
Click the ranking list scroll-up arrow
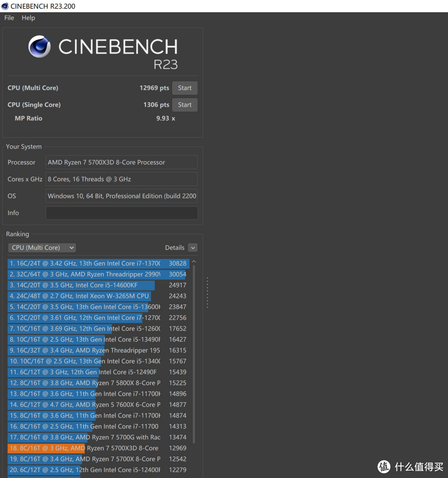(x=194, y=261)
